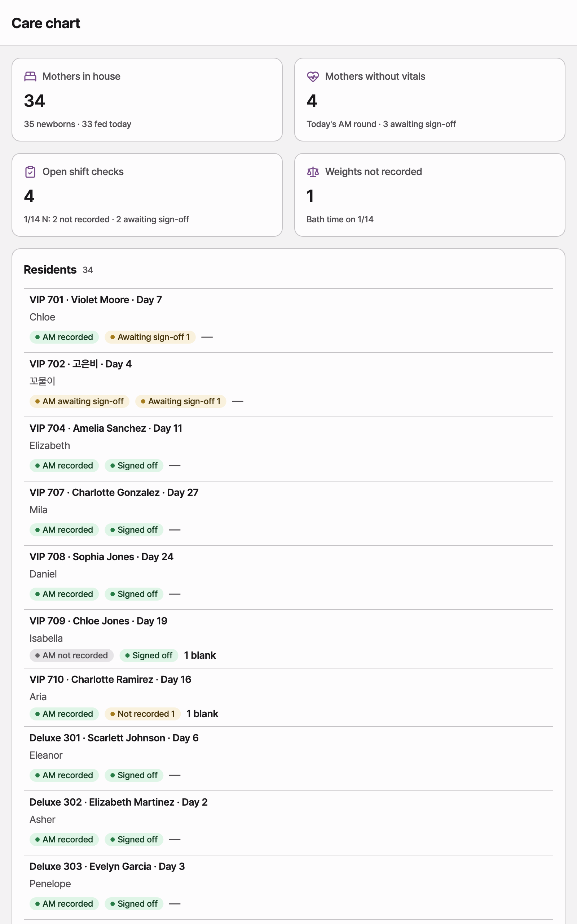This screenshot has height=924, width=577.
Task: Open VIP 704 Amelia Sanchez row
Action: coord(288,449)
